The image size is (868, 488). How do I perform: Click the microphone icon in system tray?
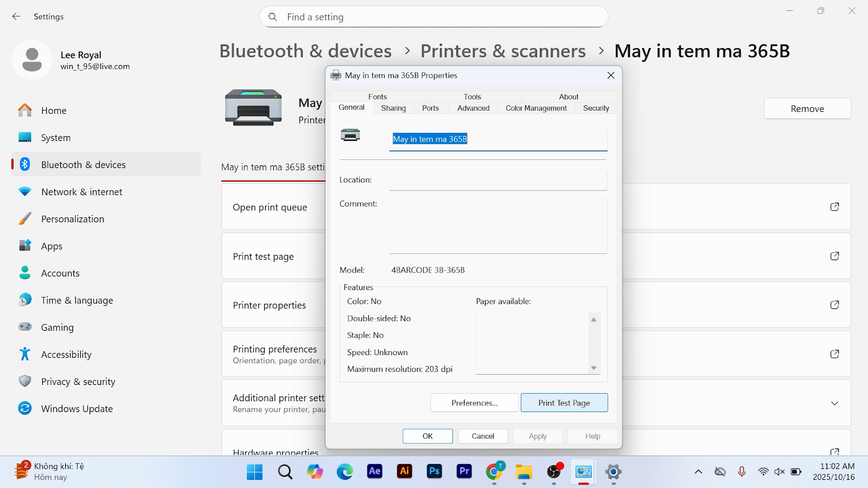pyautogui.click(x=742, y=472)
